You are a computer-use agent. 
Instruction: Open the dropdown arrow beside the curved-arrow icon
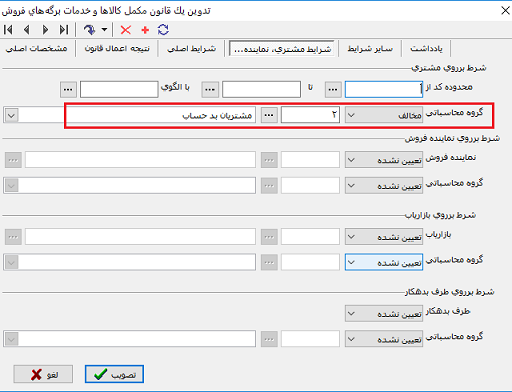pyautogui.click(x=104, y=30)
